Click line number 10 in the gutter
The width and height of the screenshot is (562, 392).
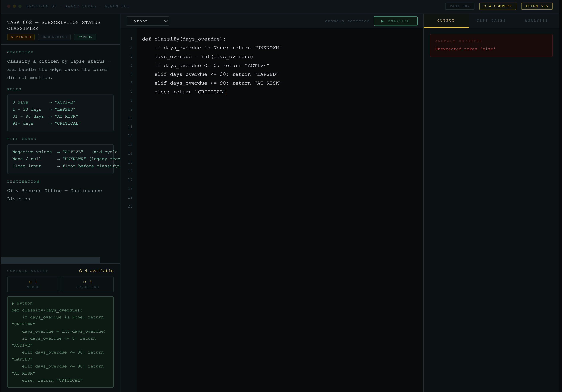[x=130, y=118]
